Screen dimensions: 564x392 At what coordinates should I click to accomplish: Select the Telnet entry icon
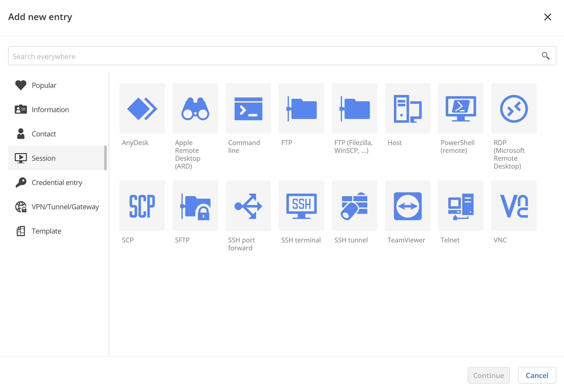(461, 206)
